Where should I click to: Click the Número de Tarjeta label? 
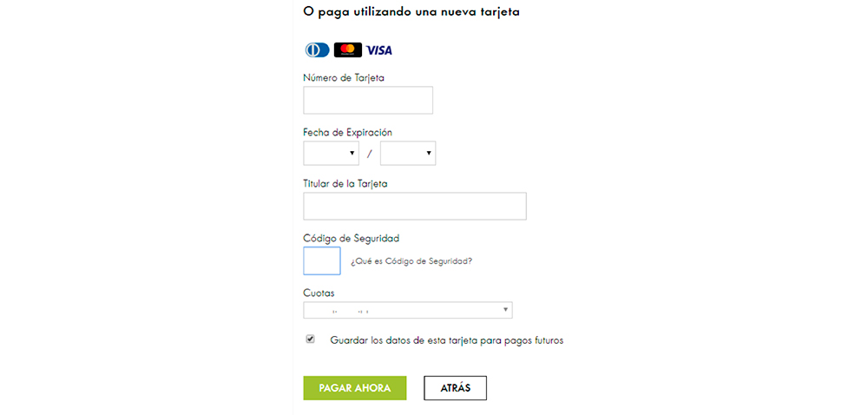[344, 78]
